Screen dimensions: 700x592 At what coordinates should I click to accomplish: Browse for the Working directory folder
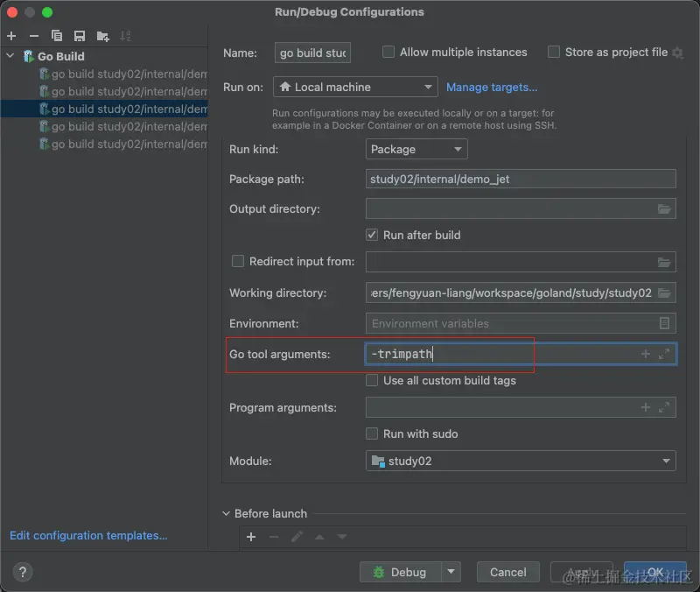point(664,293)
